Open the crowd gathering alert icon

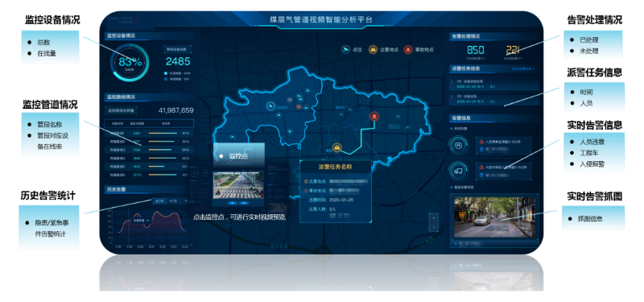(x=458, y=145)
